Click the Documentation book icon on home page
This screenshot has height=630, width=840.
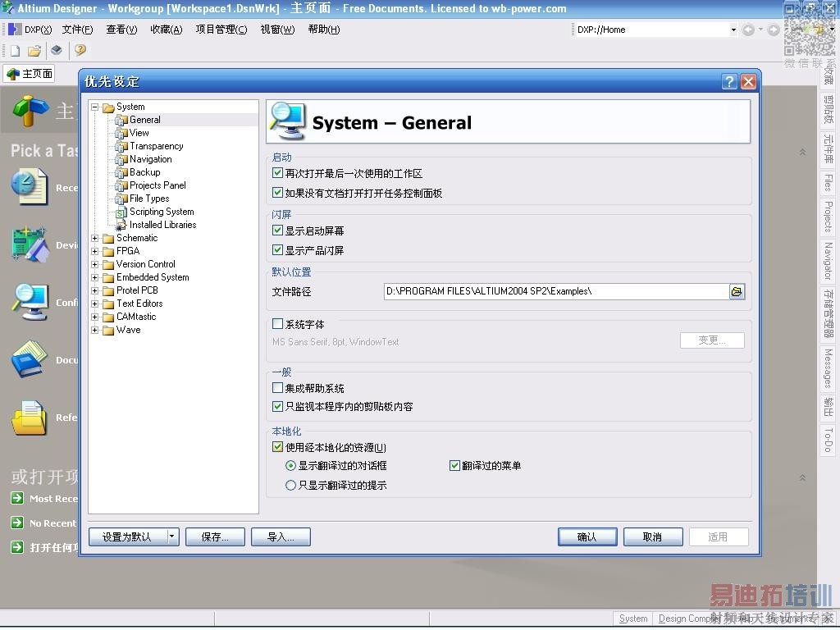tap(30, 359)
